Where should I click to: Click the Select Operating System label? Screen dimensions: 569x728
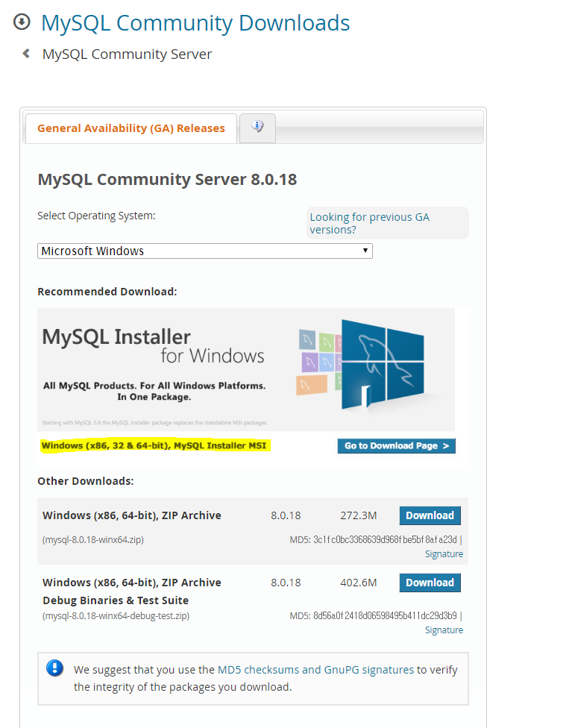[96, 216]
